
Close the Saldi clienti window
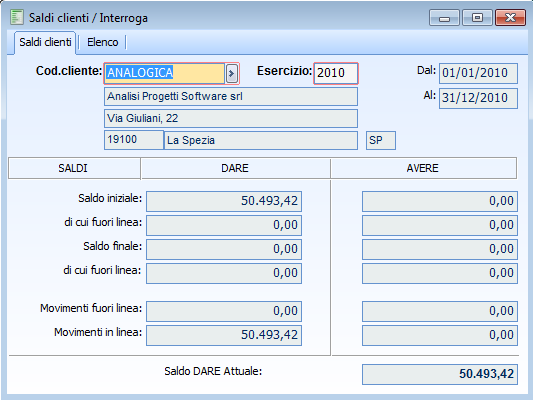pyautogui.click(x=510, y=18)
